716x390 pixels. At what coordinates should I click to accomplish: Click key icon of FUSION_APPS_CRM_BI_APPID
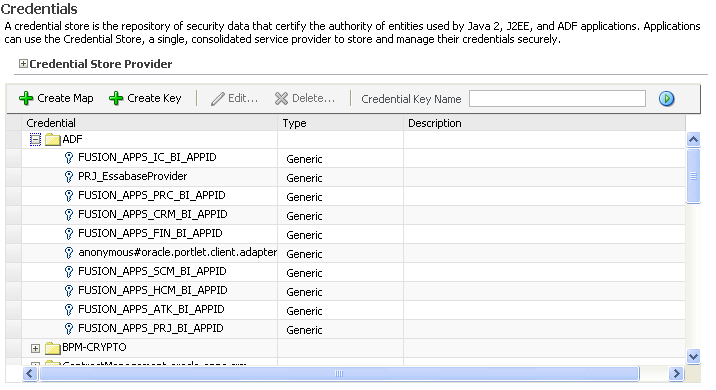(69, 215)
